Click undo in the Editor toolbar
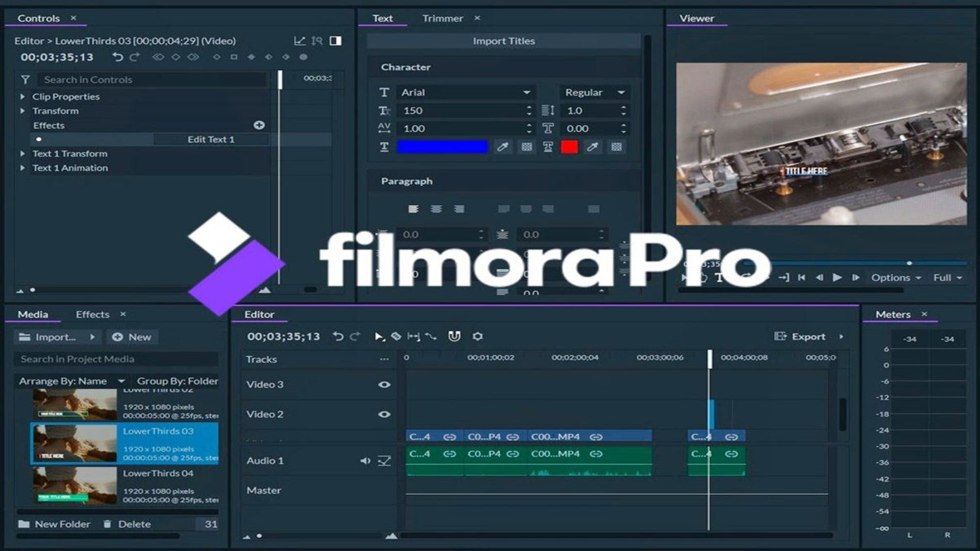The height and width of the screenshot is (551, 980). 338,336
